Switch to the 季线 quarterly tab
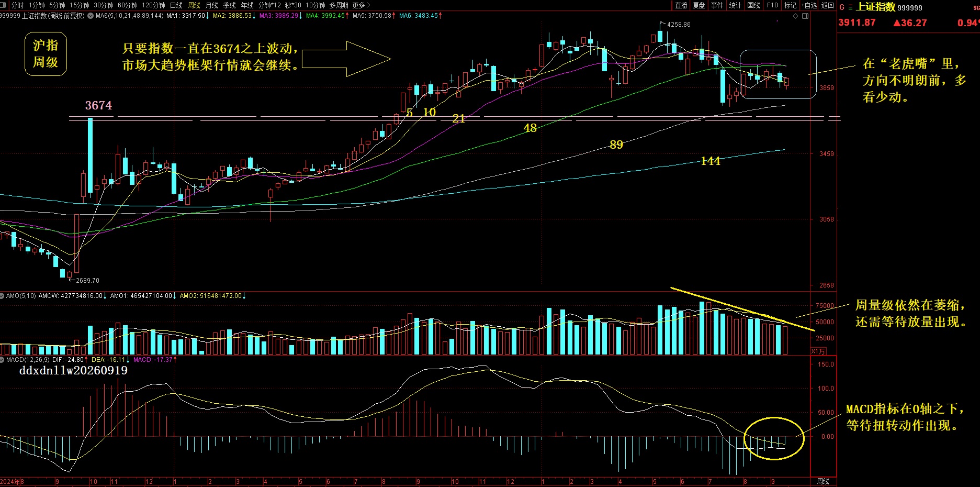The image size is (980, 487). click(230, 5)
